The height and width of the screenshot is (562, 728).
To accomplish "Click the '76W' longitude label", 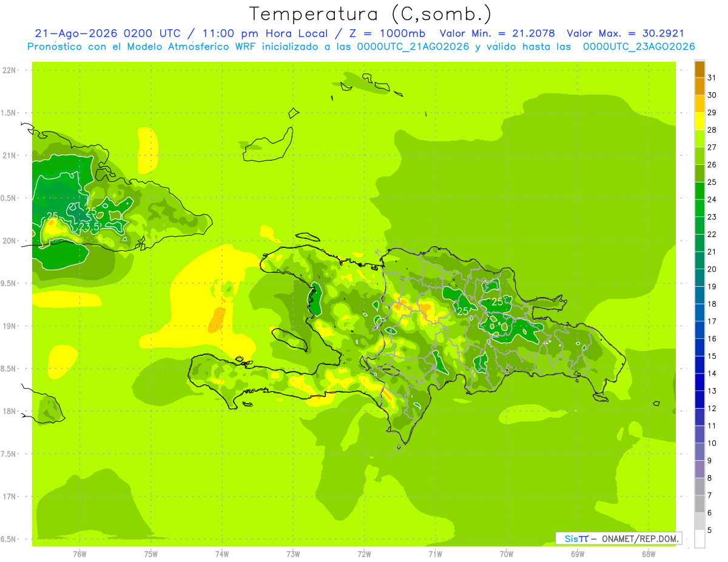I will 79,554.
